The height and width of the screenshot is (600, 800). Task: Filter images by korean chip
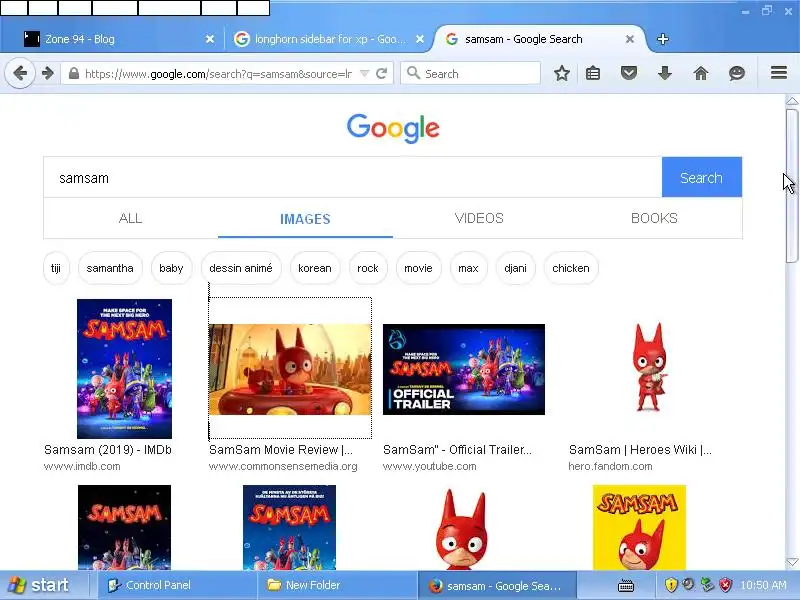tap(315, 268)
